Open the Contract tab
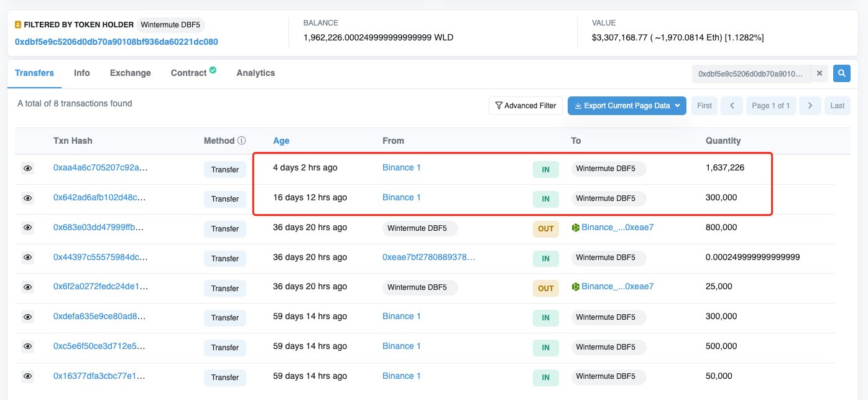The height and width of the screenshot is (400, 868). [x=189, y=73]
